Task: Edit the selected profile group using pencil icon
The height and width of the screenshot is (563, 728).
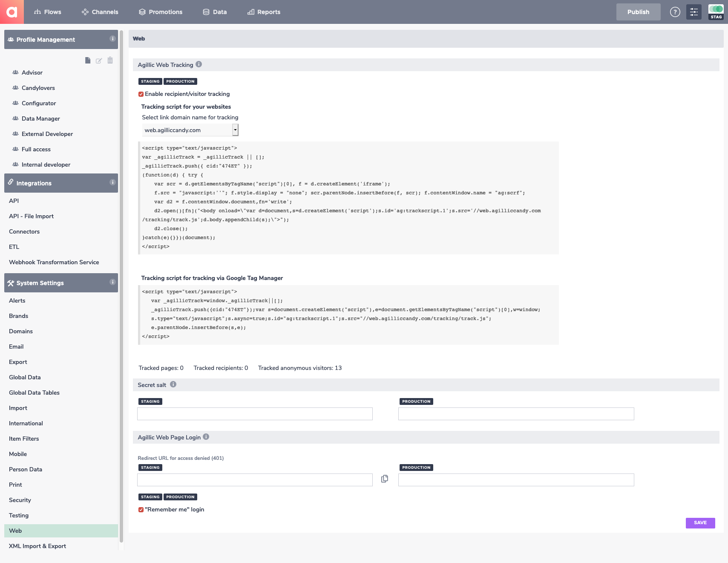Action: pos(99,61)
